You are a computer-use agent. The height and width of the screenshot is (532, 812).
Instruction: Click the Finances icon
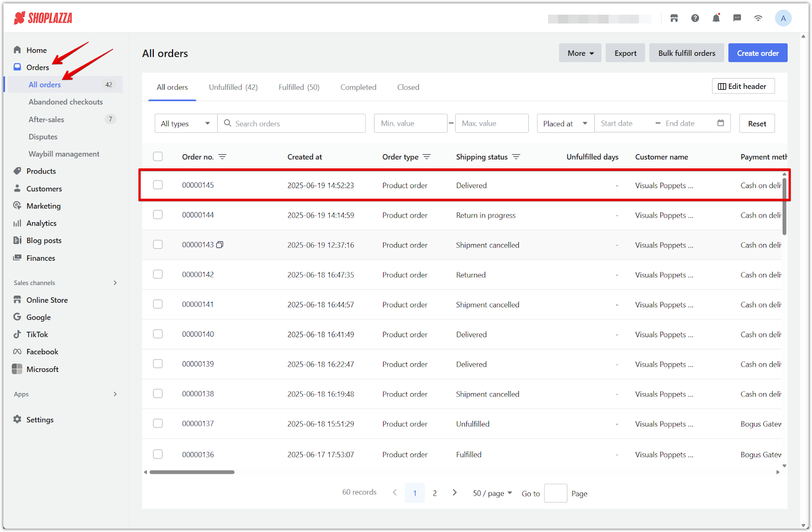click(17, 258)
